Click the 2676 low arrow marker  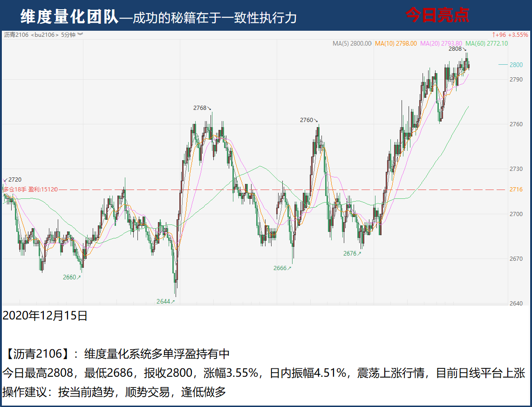[x=352, y=253]
